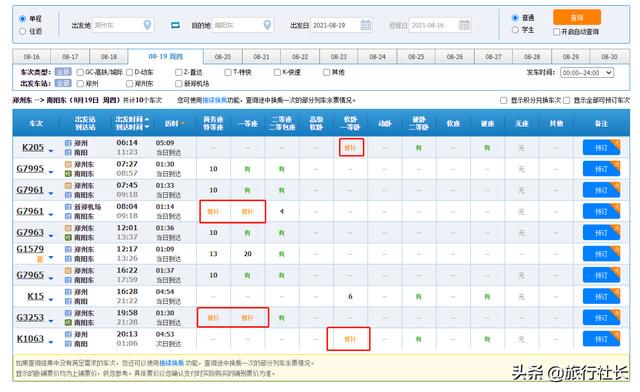Image resolution: width=640 pixels, height=392 pixels.
Task: Sort by the 历时 column header
Action: pyautogui.click(x=175, y=123)
